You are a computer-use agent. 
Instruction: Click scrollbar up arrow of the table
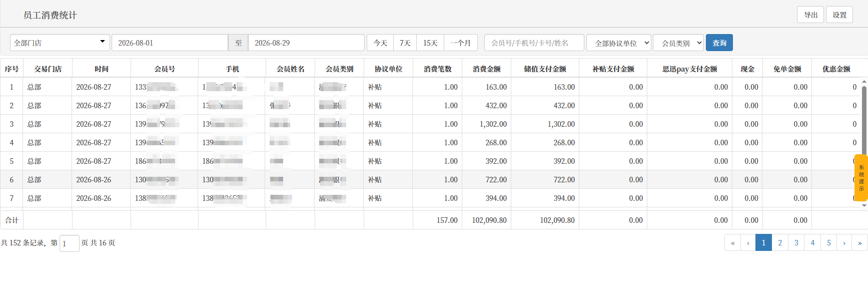pos(864,81)
